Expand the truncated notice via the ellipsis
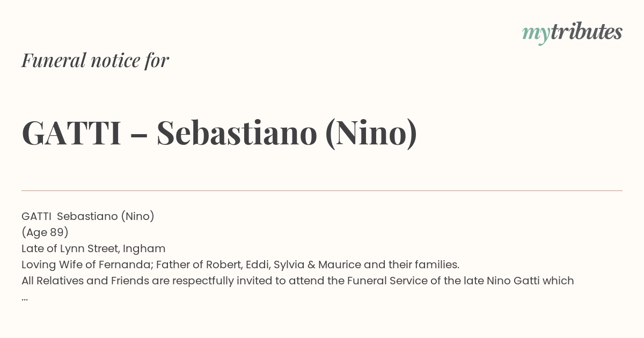Screen dimensions: 644x338 pos(25,298)
